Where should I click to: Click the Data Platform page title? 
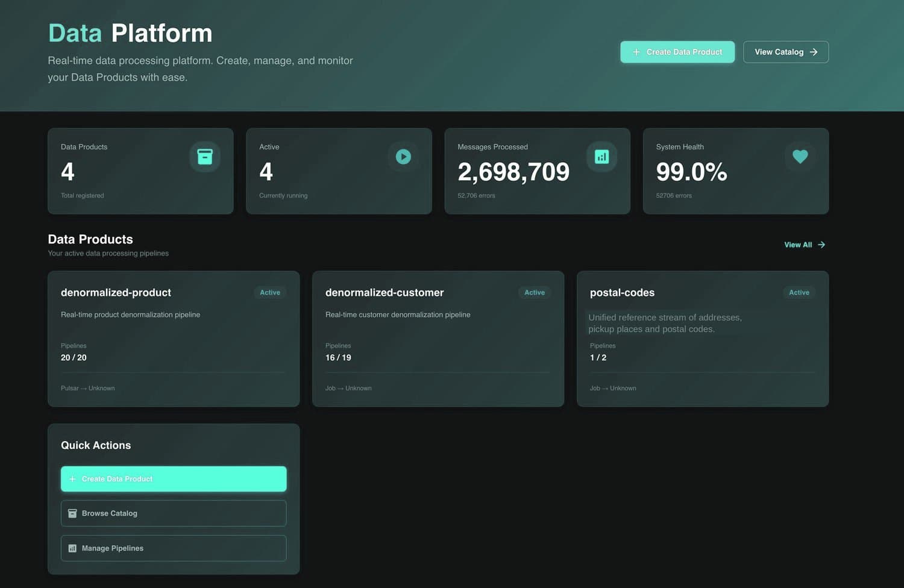pos(130,33)
